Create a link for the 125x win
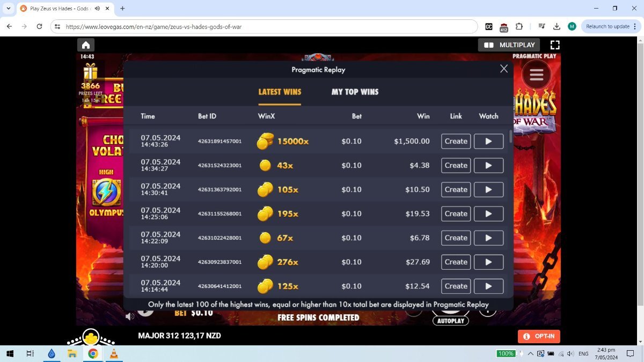 456,286
